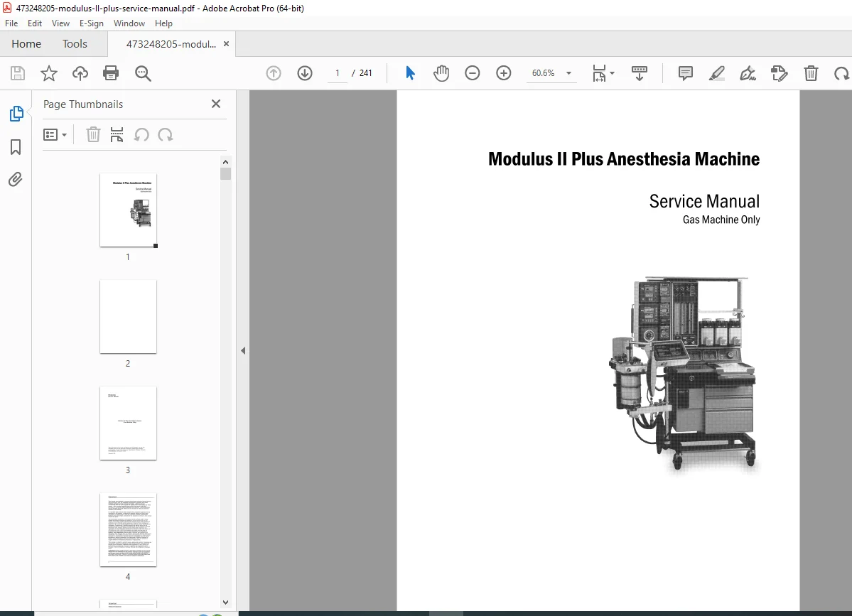The image size is (852, 616).
Task: Open the Attachments paperclip icon
Action: pos(15,179)
